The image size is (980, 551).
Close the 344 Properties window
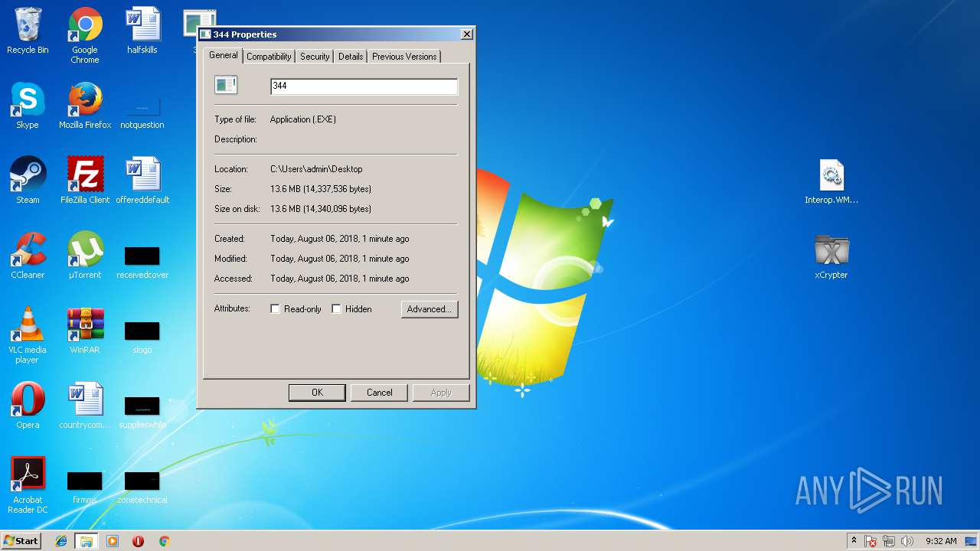coord(466,34)
